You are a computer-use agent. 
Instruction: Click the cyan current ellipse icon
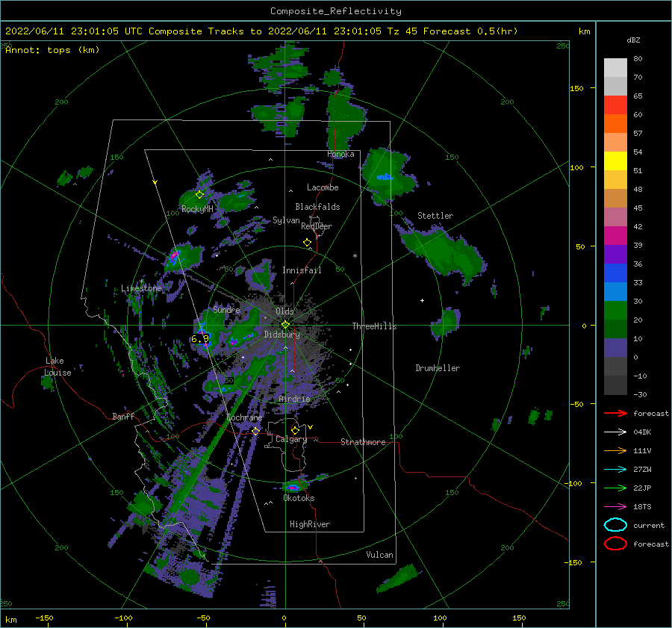pos(615,525)
